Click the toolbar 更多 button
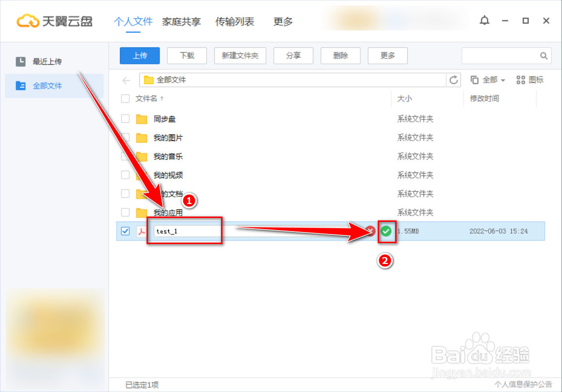The width and height of the screenshot is (562, 392). point(388,56)
